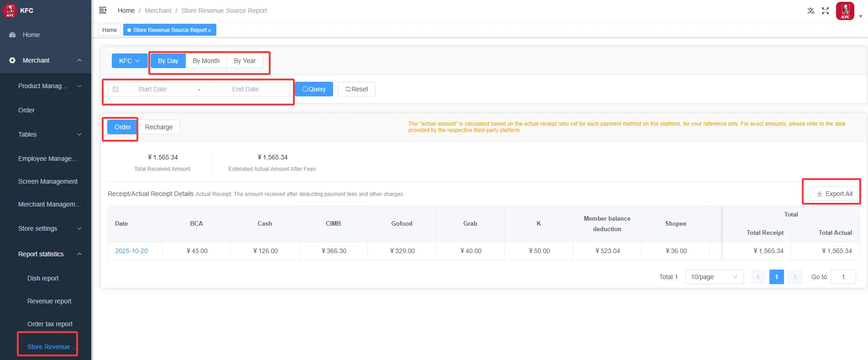This screenshot has width=868, height=360.
Task: Switch to By Month view
Action: click(206, 61)
